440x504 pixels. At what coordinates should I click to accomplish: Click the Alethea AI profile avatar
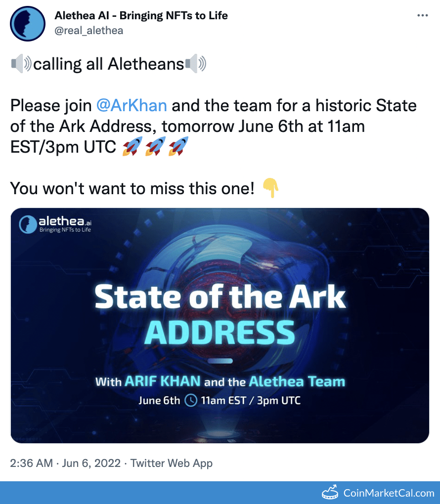tap(28, 24)
